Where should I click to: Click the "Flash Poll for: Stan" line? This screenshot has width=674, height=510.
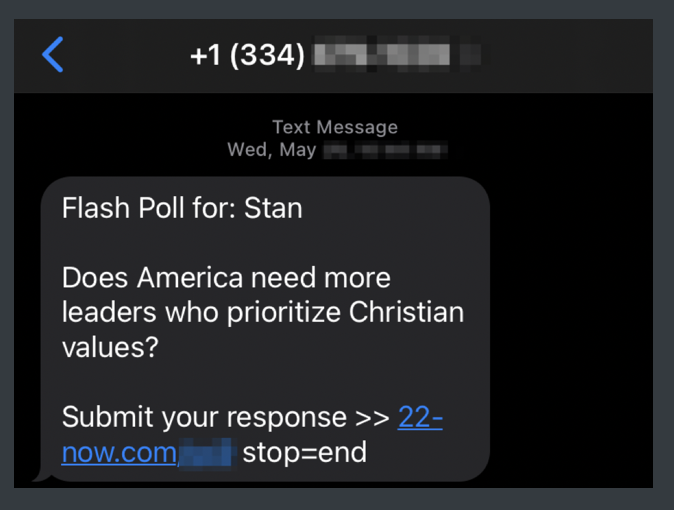click(181, 208)
